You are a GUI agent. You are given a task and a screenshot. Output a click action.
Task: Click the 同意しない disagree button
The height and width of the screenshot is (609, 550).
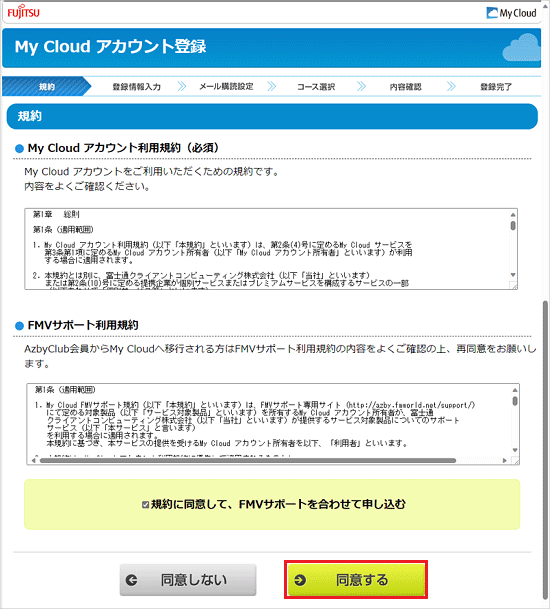pos(188,579)
